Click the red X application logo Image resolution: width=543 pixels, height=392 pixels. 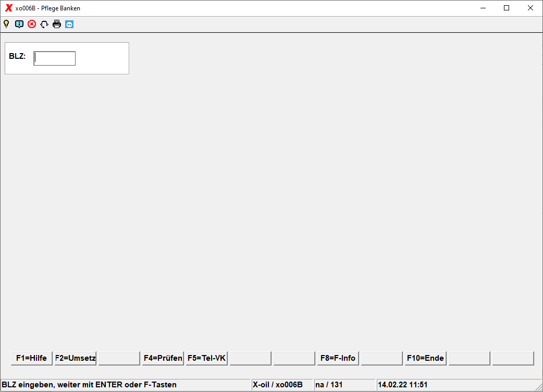[x=9, y=8]
